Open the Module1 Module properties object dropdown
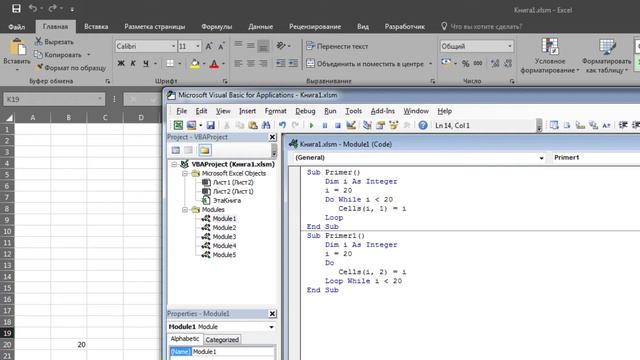Image resolution: width=640 pixels, height=360 pixels. tap(271, 327)
